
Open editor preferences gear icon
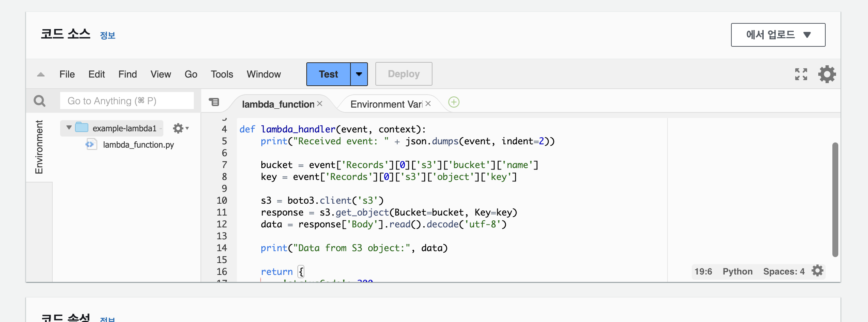(x=827, y=74)
